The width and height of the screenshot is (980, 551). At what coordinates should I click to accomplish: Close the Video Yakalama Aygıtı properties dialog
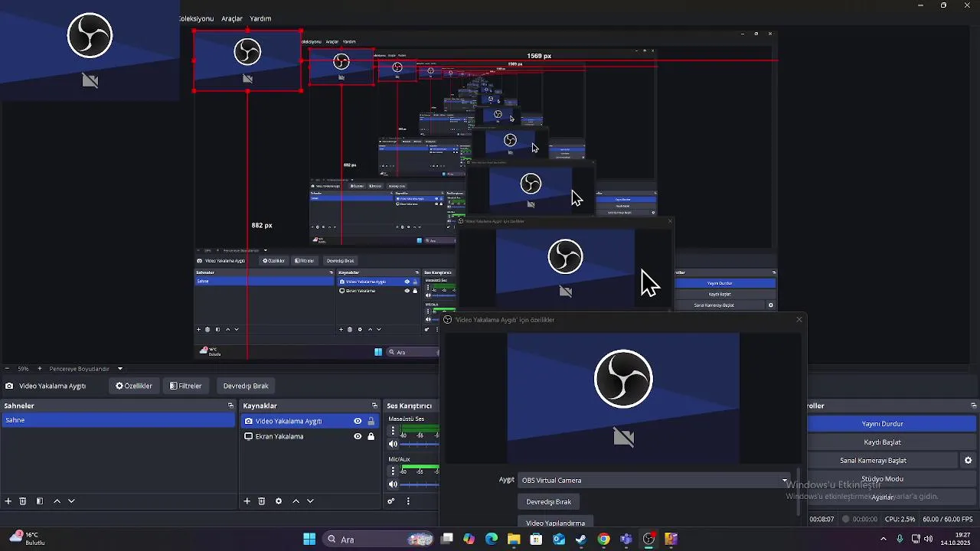click(799, 320)
